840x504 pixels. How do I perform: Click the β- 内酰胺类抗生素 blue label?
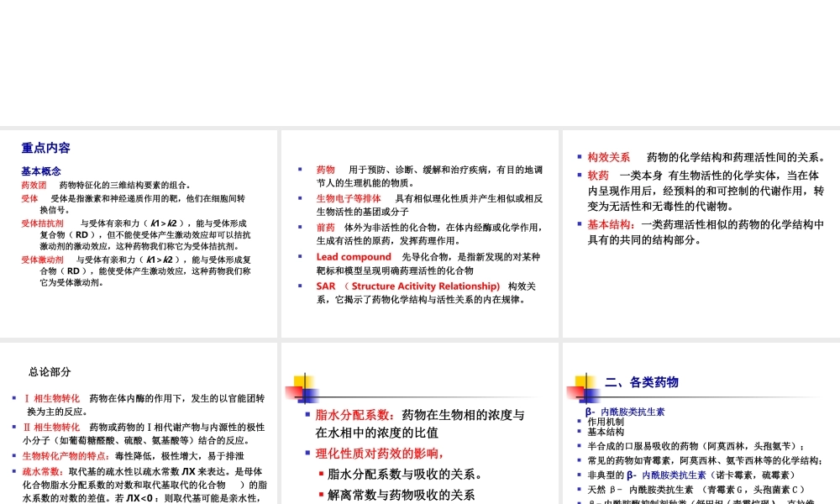tap(626, 412)
